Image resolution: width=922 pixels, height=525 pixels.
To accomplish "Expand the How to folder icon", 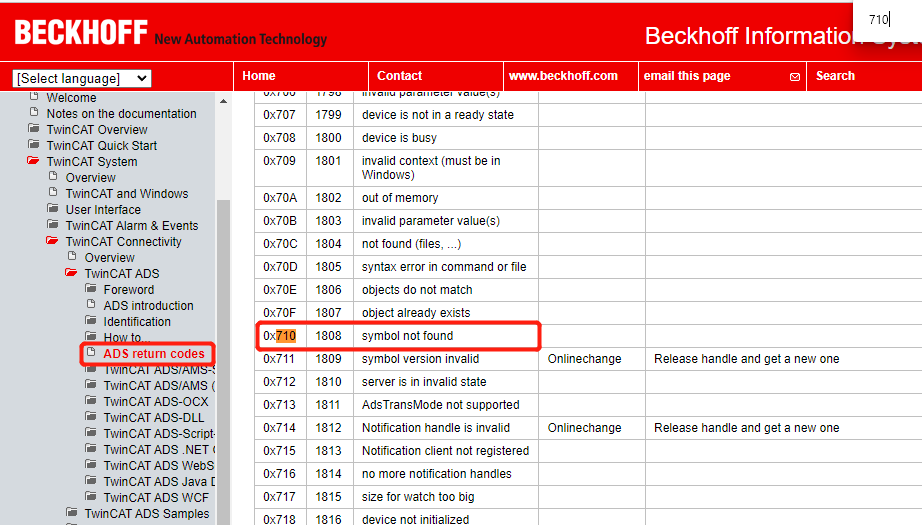I will 91,336.
